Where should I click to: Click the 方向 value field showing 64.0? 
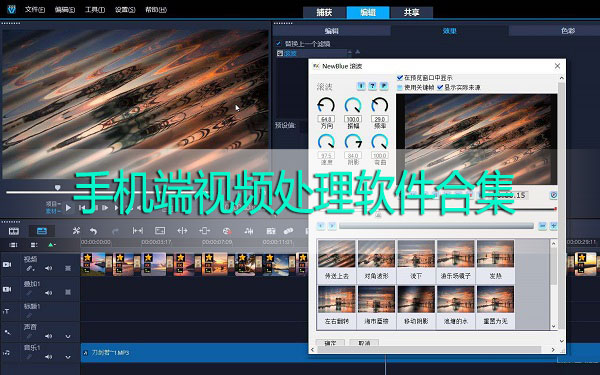326,119
